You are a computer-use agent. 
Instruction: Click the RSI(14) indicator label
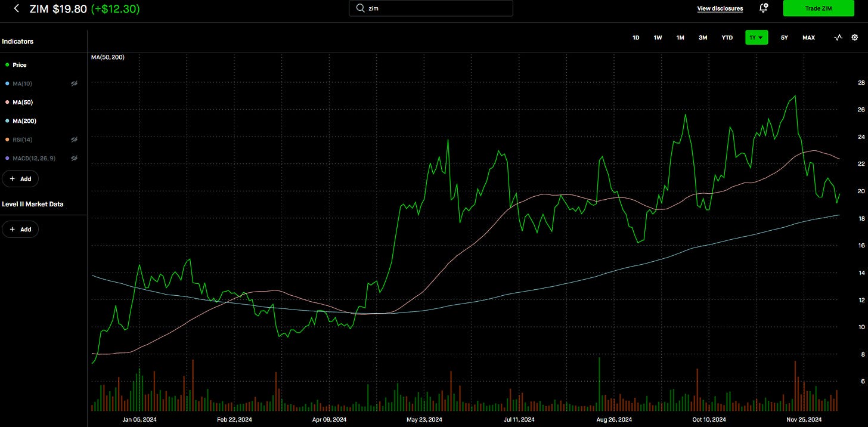(x=21, y=140)
